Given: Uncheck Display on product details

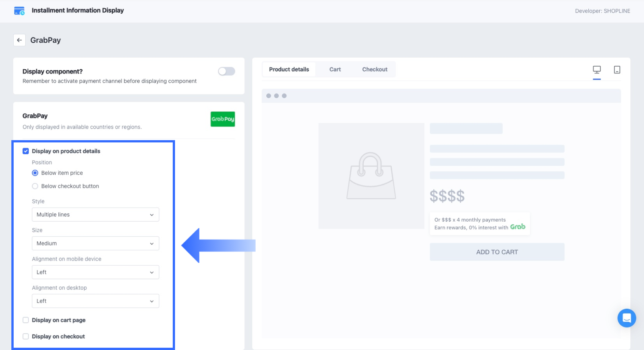Looking at the screenshot, I should [26, 151].
